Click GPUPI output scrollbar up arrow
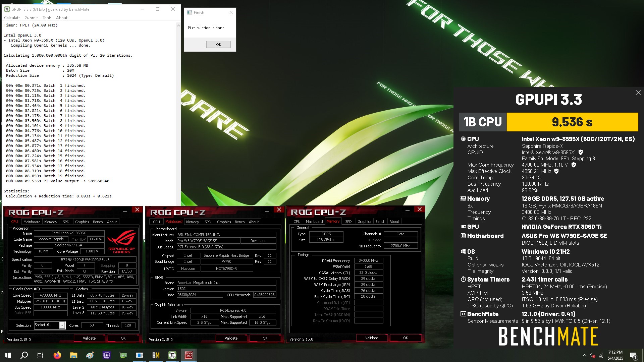 [178, 25]
